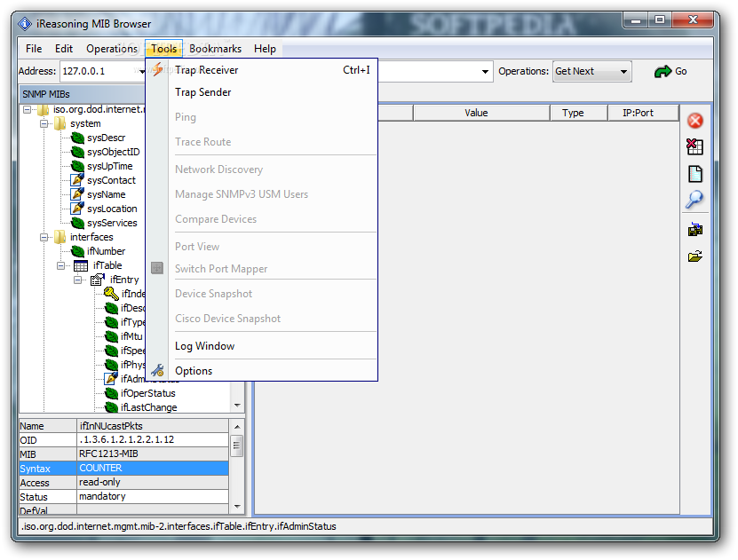738x560 pixels.
Task: Open the OID combo box dropdown arrow
Action: pyautogui.click(x=485, y=72)
